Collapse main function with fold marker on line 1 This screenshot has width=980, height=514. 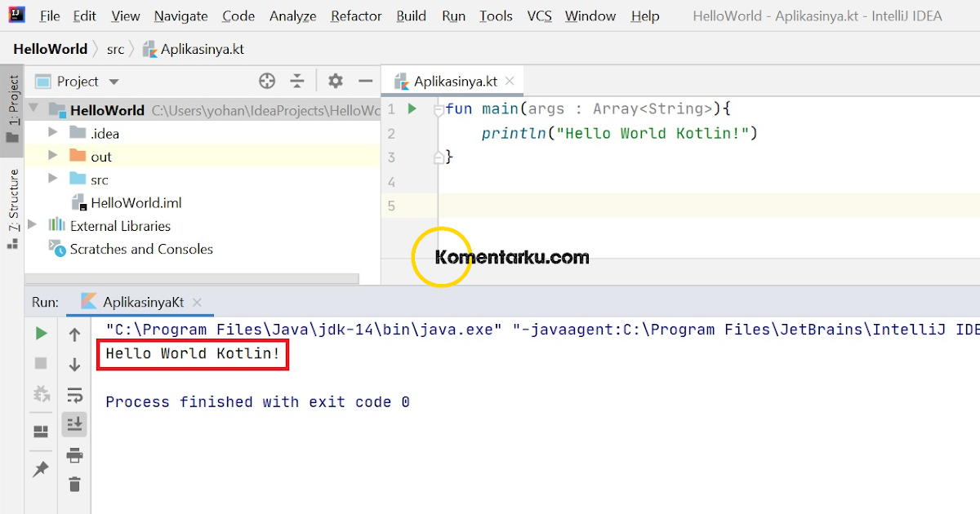(439, 109)
